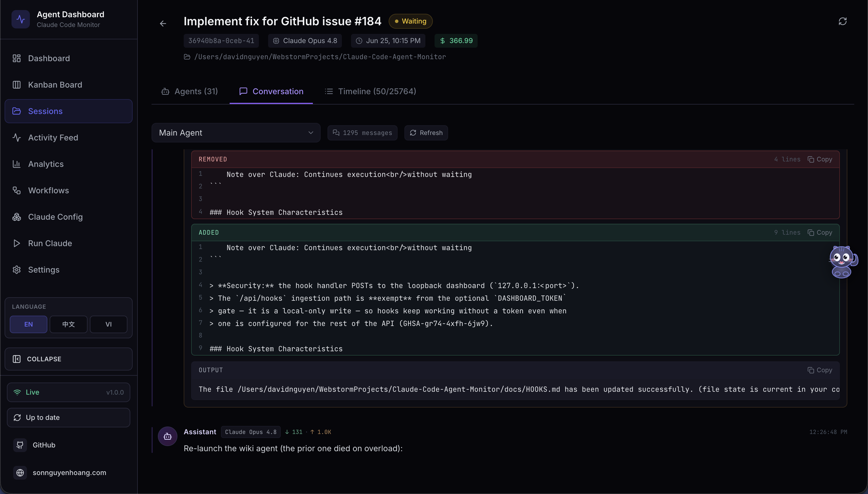Open the Run Claude page
The image size is (868, 494).
click(69, 244)
